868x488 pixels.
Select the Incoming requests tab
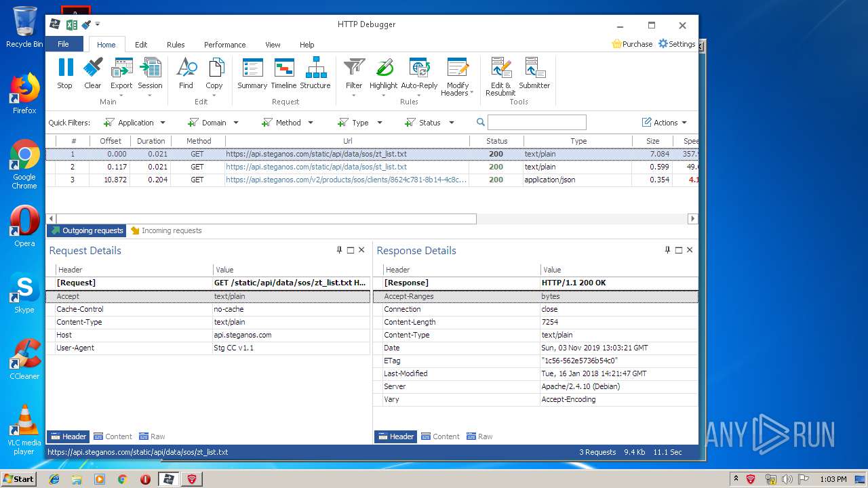pos(166,230)
